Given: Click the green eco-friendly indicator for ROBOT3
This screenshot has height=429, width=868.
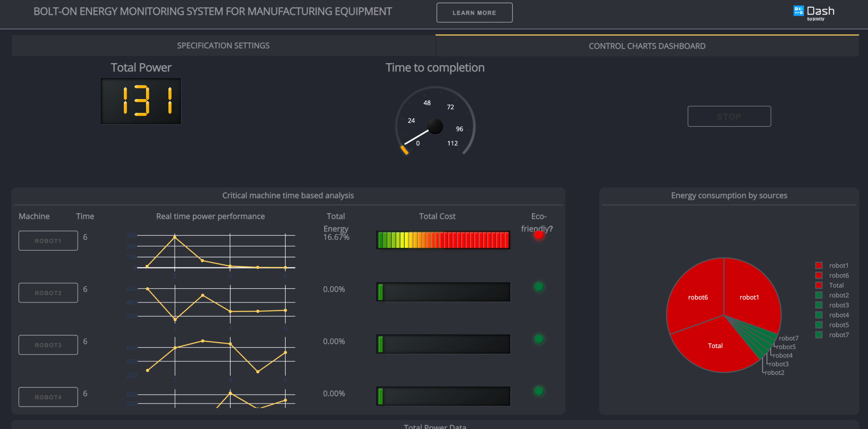Looking at the screenshot, I should pyautogui.click(x=539, y=339).
